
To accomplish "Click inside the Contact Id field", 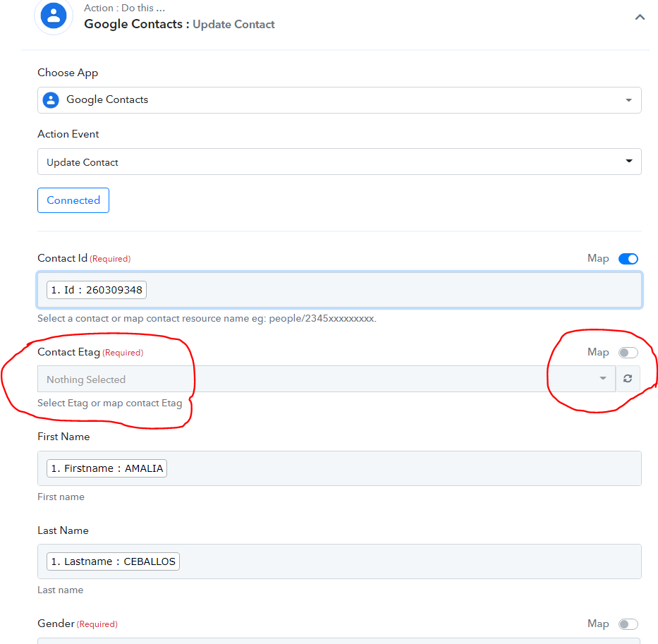I will (x=339, y=290).
